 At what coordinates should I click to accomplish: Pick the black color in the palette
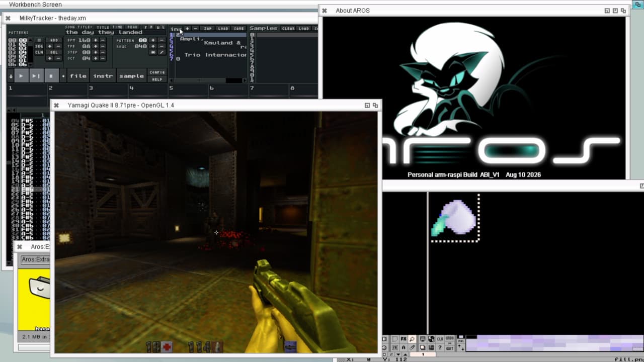tap(471, 338)
